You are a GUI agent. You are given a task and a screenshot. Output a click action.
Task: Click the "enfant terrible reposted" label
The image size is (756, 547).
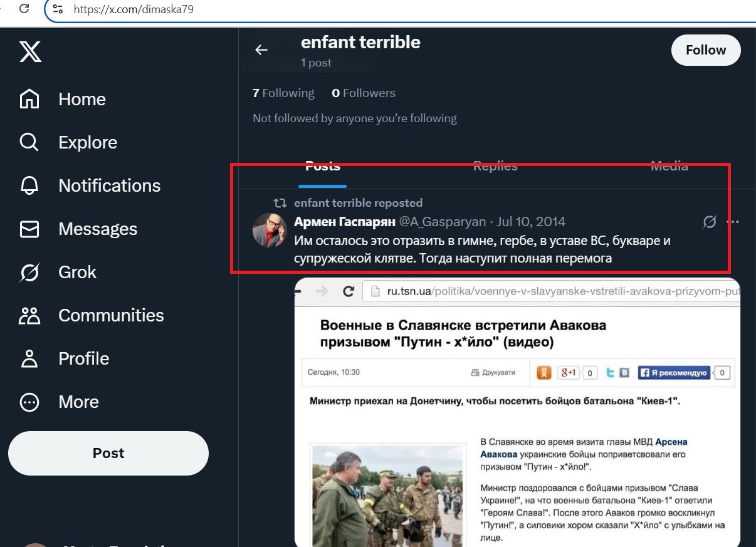pos(358,203)
